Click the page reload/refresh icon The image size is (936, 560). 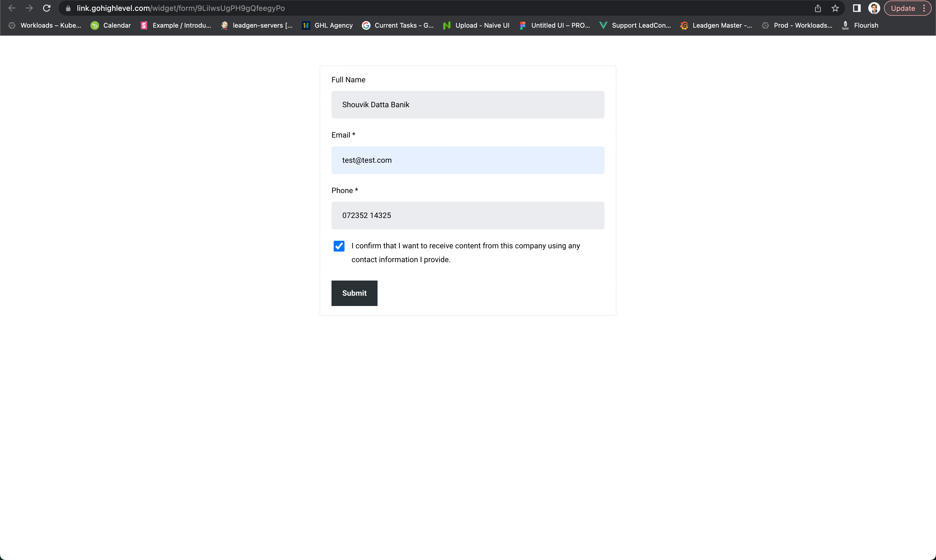tap(47, 8)
